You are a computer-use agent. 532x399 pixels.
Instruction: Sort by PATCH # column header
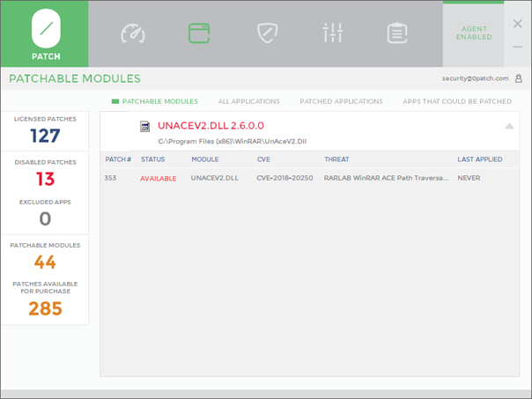click(118, 159)
